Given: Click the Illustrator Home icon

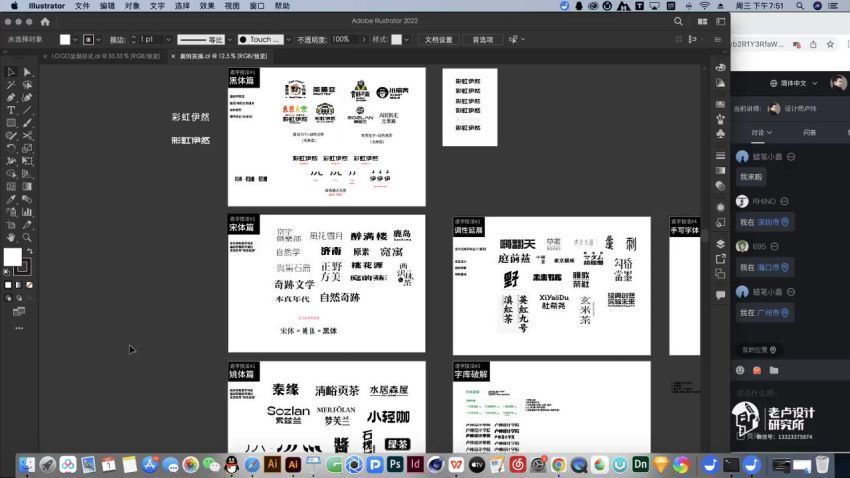Looking at the screenshot, I should (45, 22).
